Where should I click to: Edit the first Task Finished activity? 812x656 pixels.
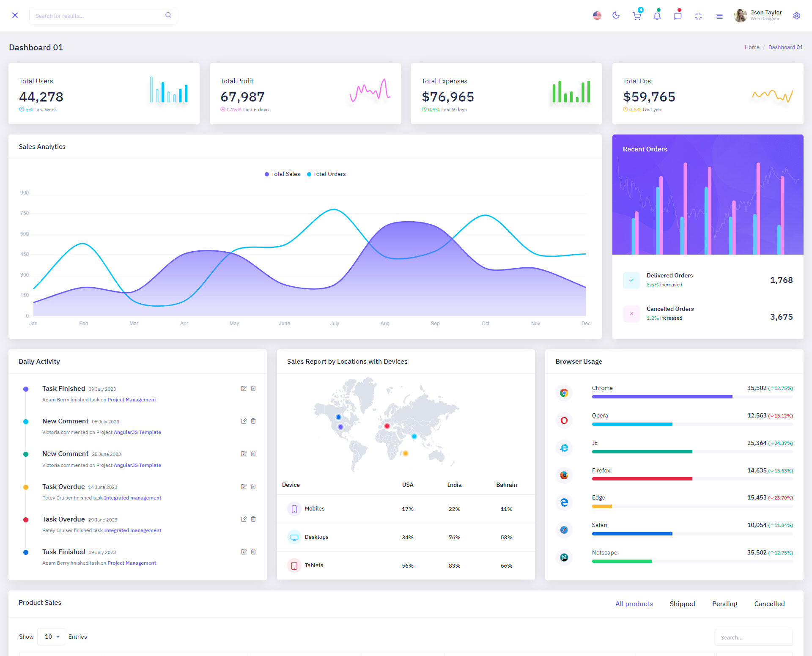click(244, 388)
